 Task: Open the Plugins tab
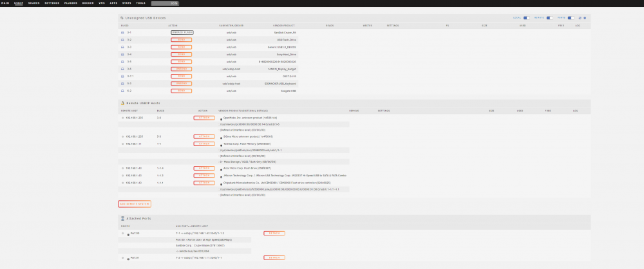[71, 3]
